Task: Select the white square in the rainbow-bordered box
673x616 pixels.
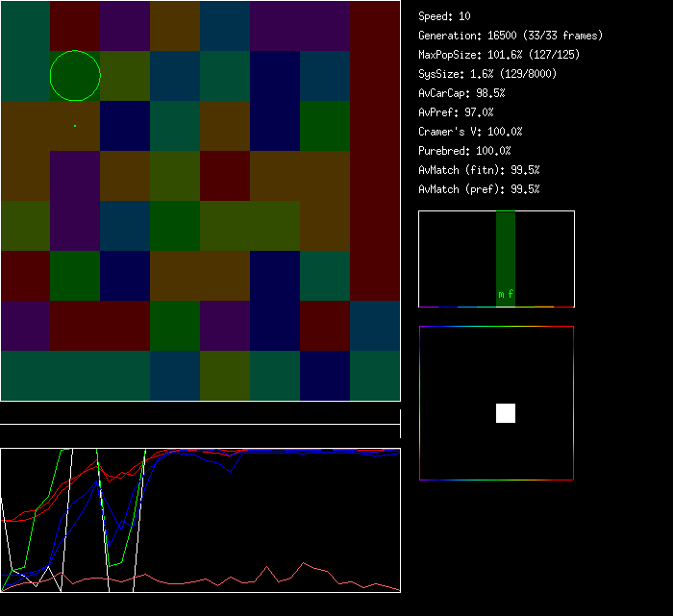Action: pos(506,413)
